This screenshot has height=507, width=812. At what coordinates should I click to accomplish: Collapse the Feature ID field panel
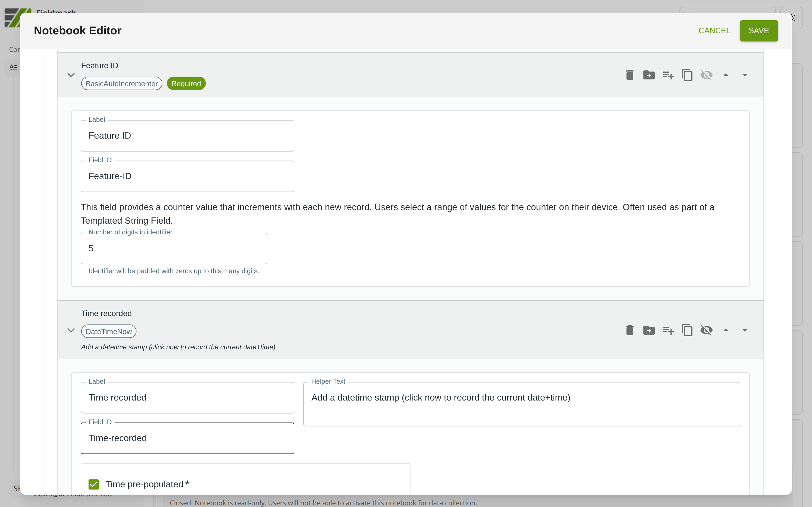(71, 75)
